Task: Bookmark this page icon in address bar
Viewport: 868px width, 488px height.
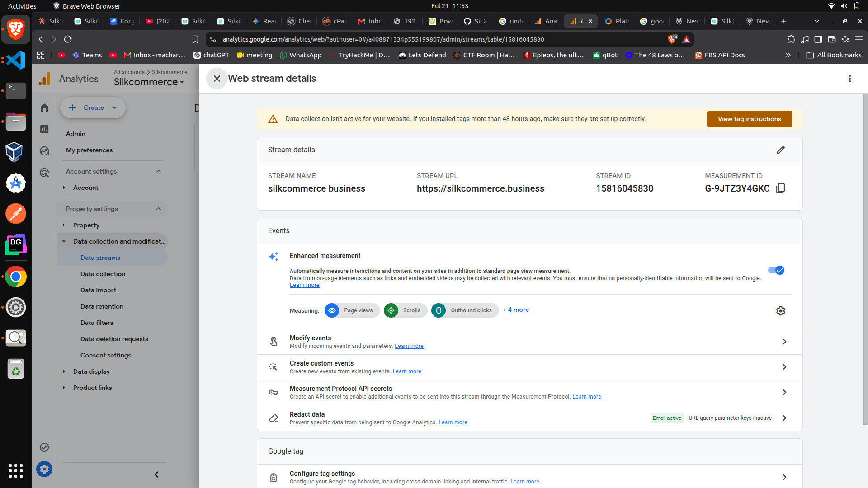Action: click(x=195, y=39)
